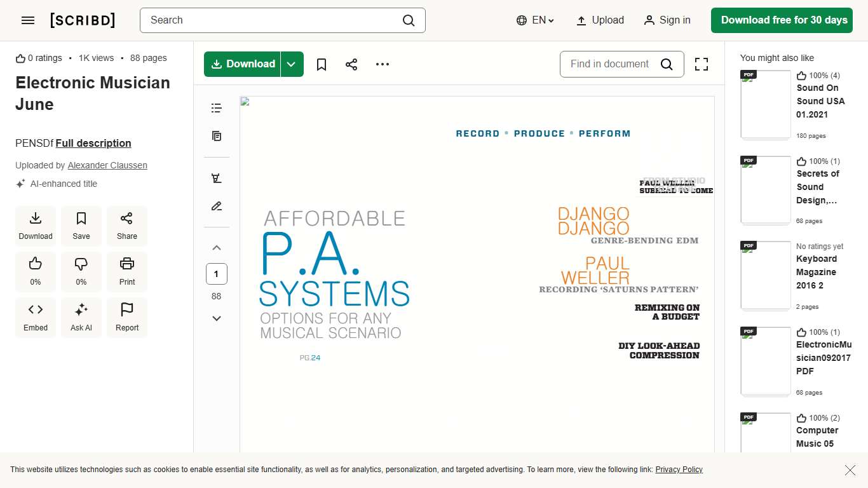Enter fullscreen document view
Image resolution: width=868 pixels, height=488 pixels.
701,64
